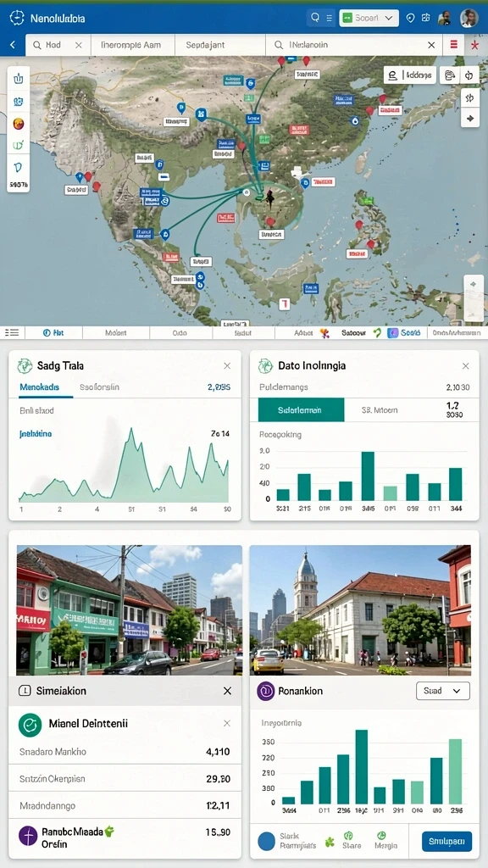Close the Mianel Deinttenii card
The image size is (488, 868).
click(x=227, y=723)
